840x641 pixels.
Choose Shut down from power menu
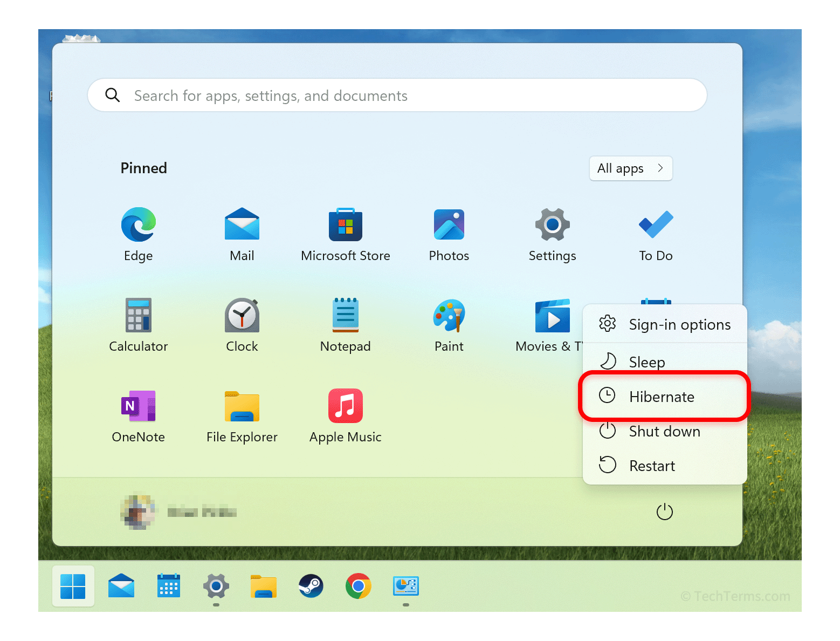665,431
